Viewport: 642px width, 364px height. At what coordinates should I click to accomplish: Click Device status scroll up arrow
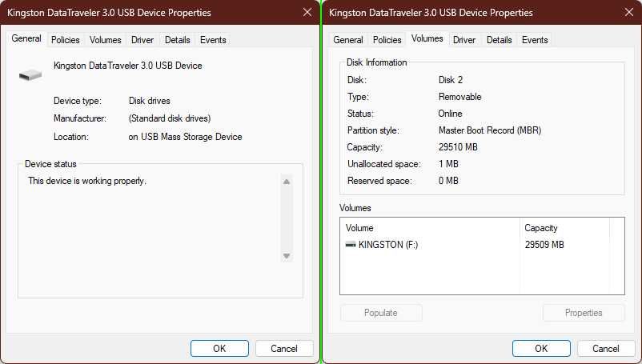click(x=287, y=182)
